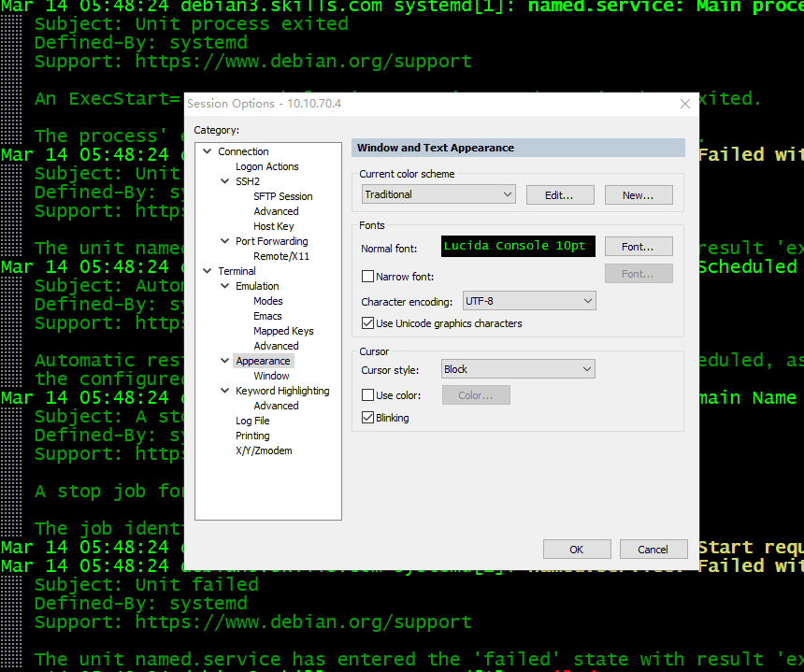Click Font... button for Normal font

click(x=639, y=247)
